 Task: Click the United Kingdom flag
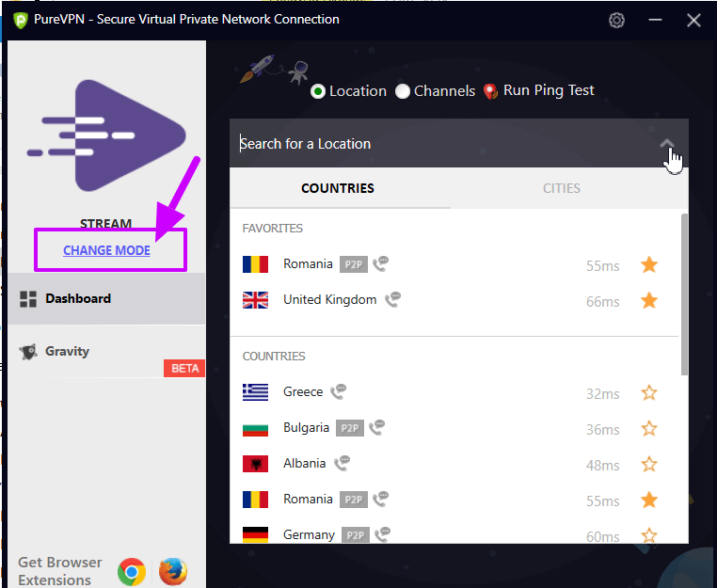[x=255, y=300]
